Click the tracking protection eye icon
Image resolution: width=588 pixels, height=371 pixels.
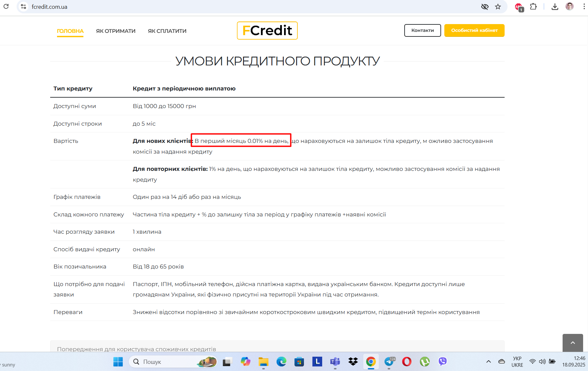(x=485, y=7)
